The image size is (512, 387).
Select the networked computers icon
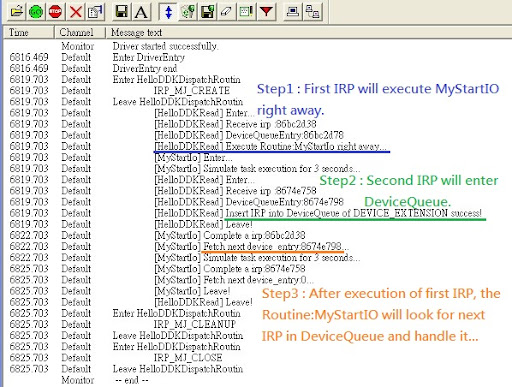coord(312,12)
